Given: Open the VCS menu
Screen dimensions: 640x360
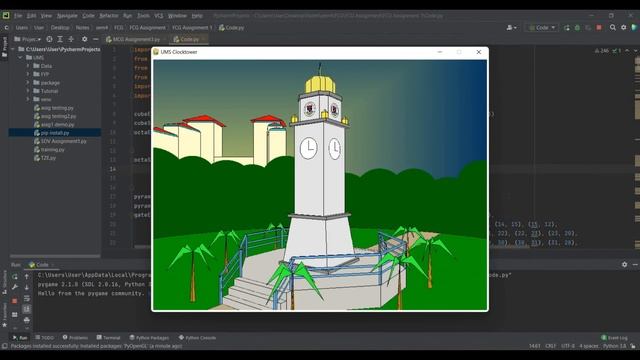Looking at the screenshot, I should (x=158, y=16).
